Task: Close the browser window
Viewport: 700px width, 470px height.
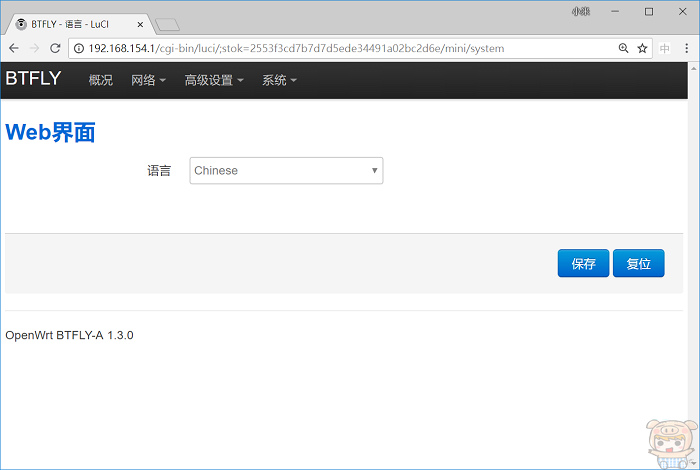Action: (x=683, y=12)
